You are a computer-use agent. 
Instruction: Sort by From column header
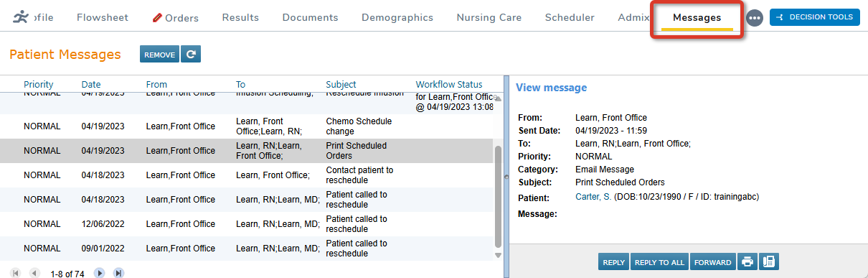point(156,84)
